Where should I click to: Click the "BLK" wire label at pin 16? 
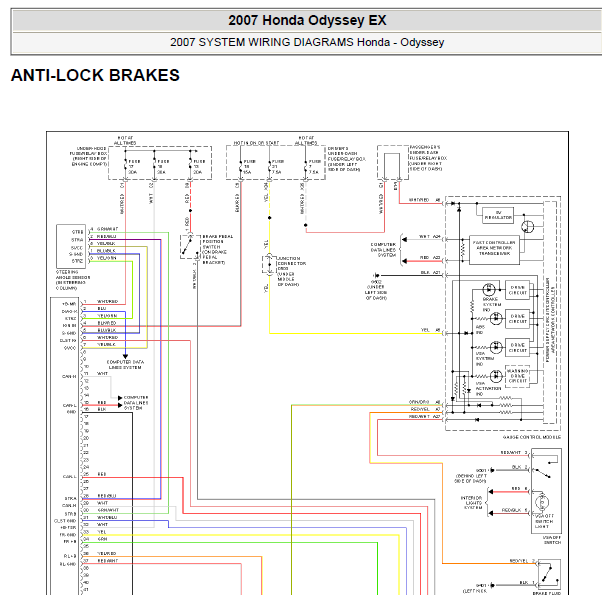101,409
